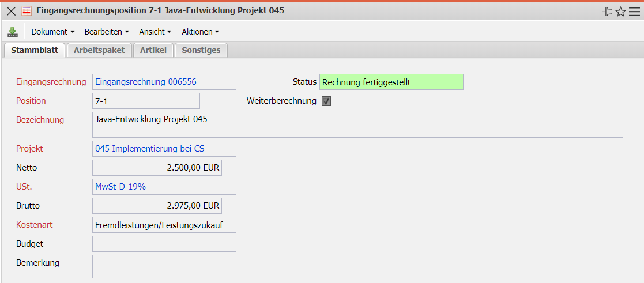Follow the 045 Implementierung bei CS link
Viewport: 644px width, 283px height.
(x=149, y=149)
